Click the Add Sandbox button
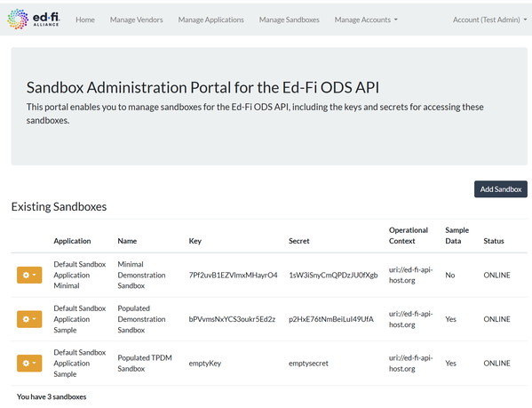The height and width of the screenshot is (408, 532). [500, 189]
